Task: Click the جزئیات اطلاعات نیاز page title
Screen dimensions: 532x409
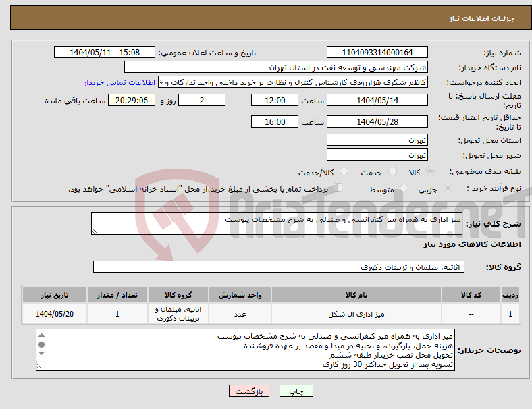Action: (482, 18)
